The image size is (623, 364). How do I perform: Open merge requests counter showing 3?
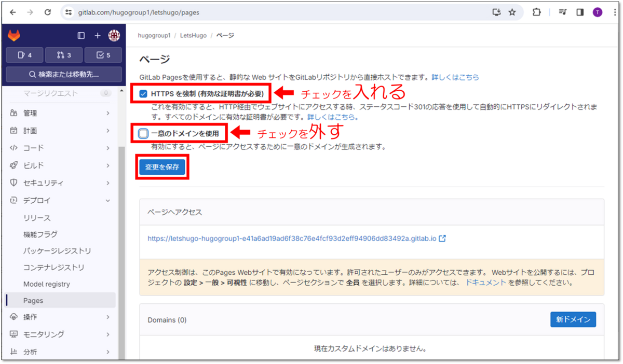point(64,55)
